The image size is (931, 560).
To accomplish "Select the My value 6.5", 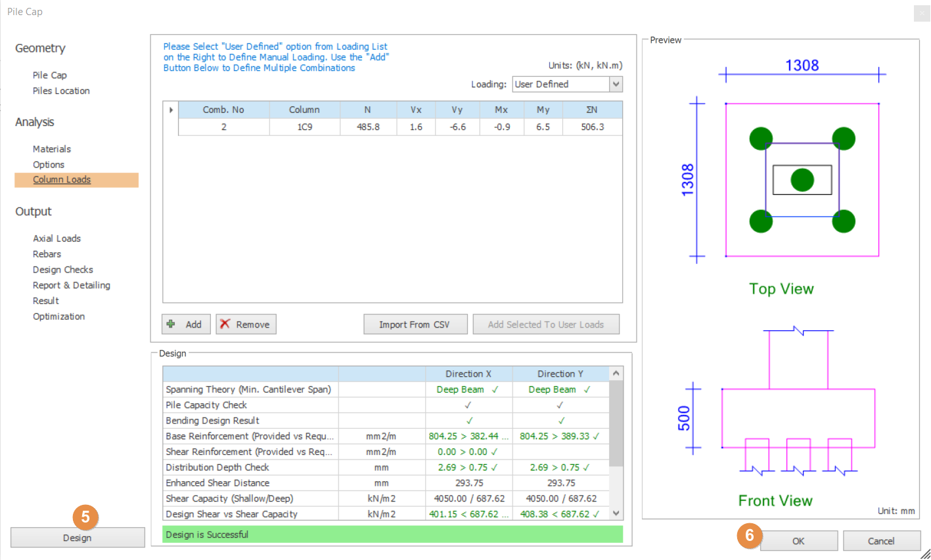I will [x=543, y=127].
